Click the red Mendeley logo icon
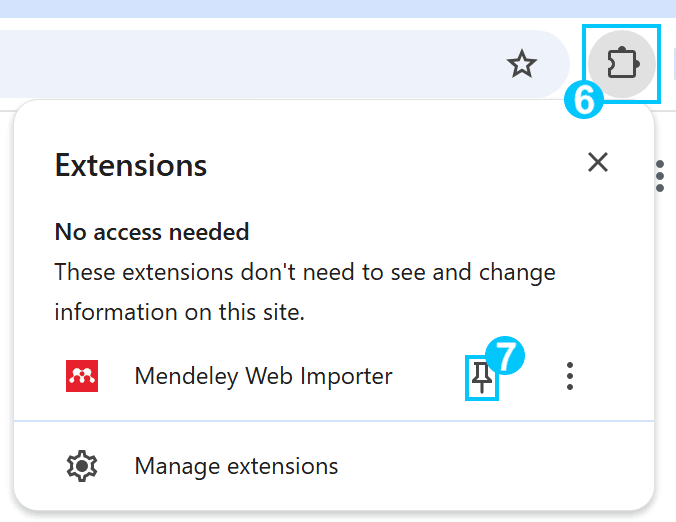Image resolution: width=676 pixels, height=522 pixels. 82,376
